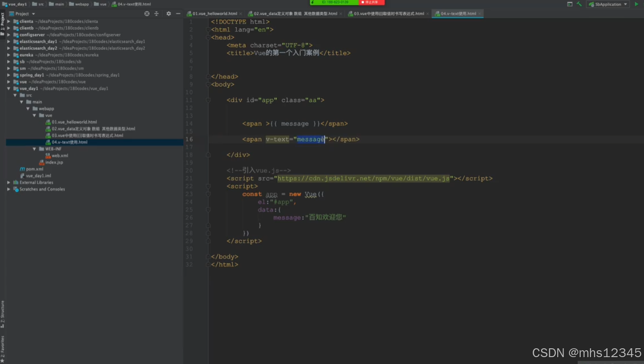Click the green meeting ID indicator

(334, 2)
